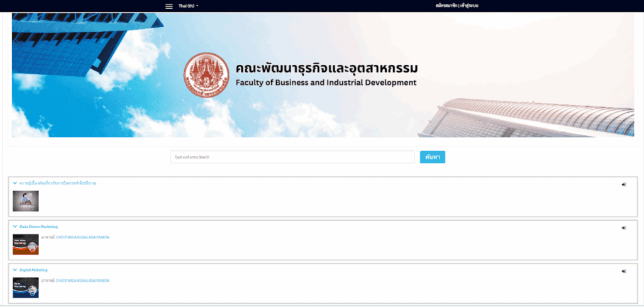Collapse the Data-Driven Marketing chevron
The width and height of the screenshot is (644, 307).
14,226
